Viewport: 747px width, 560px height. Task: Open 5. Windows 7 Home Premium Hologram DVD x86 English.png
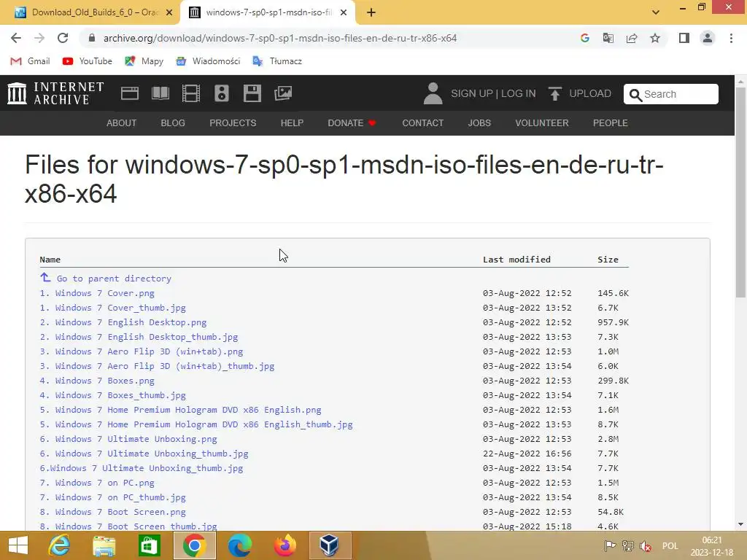tap(181, 410)
